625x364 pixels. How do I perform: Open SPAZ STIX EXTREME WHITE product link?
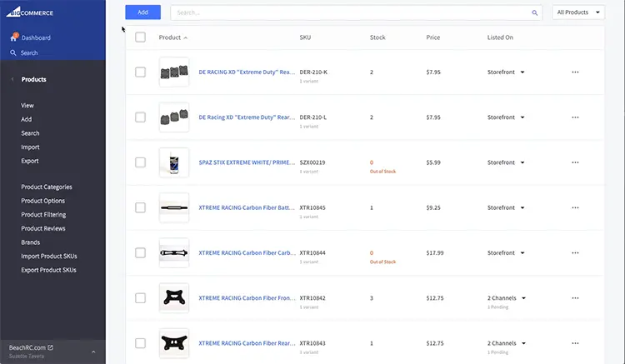point(247,162)
